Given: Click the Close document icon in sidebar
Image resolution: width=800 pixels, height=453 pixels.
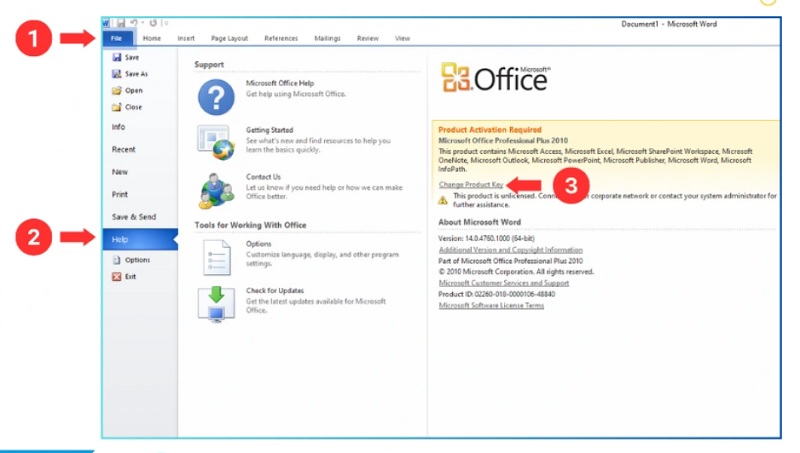Looking at the screenshot, I should 117,107.
